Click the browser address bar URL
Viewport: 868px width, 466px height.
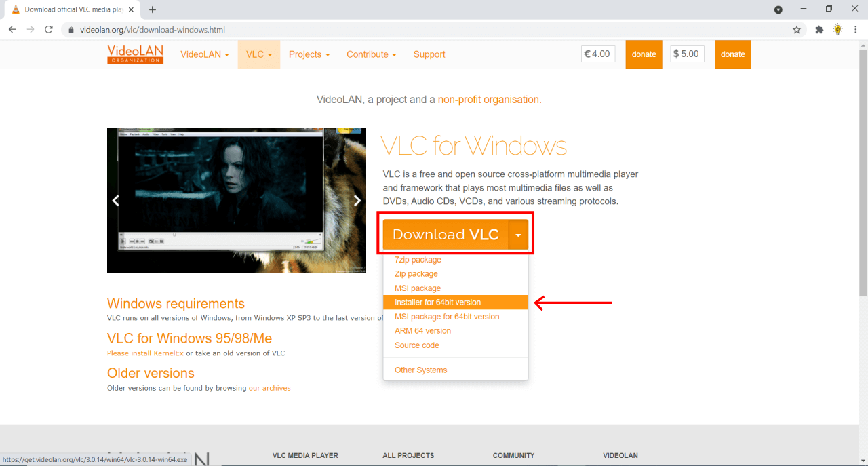click(x=153, y=30)
